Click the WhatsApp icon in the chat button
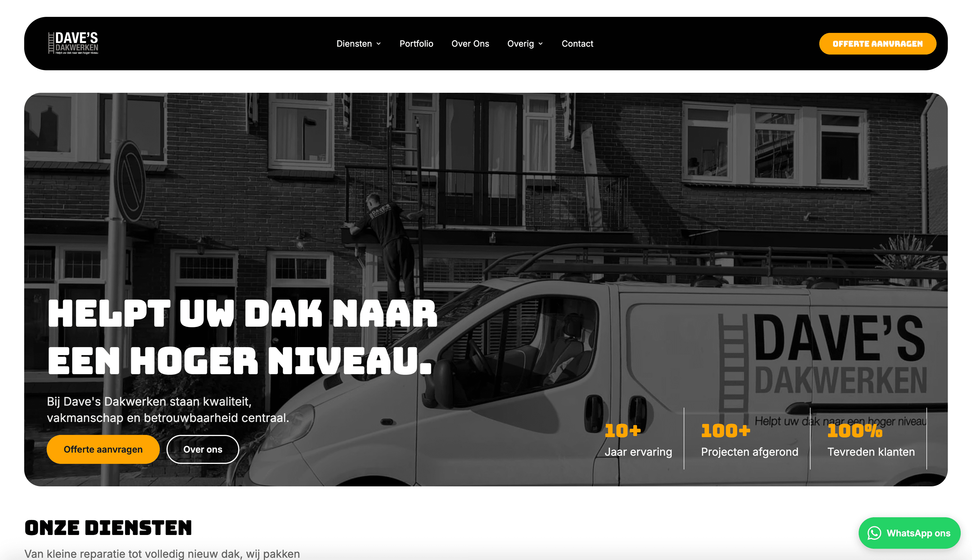 (x=874, y=533)
